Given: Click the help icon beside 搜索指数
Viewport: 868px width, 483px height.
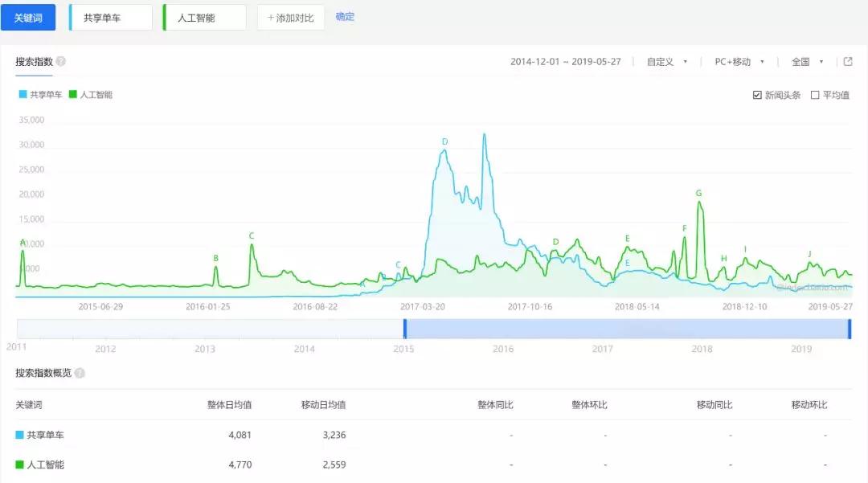Looking at the screenshot, I should click(x=61, y=62).
